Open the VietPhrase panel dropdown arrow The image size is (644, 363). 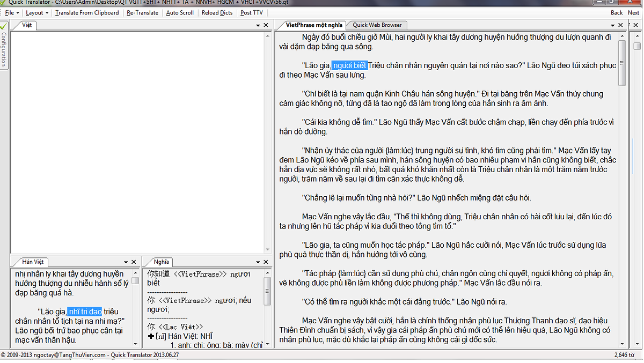(x=613, y=25)
